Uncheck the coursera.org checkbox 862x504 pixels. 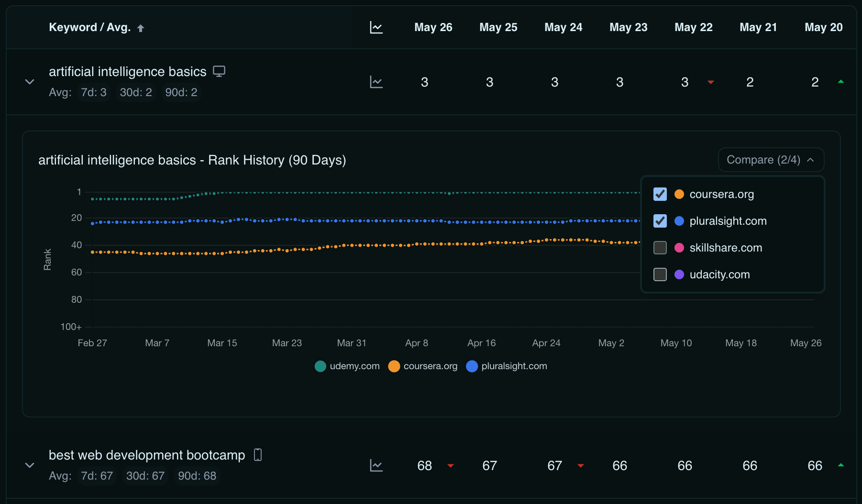click(x=660, y=194)
